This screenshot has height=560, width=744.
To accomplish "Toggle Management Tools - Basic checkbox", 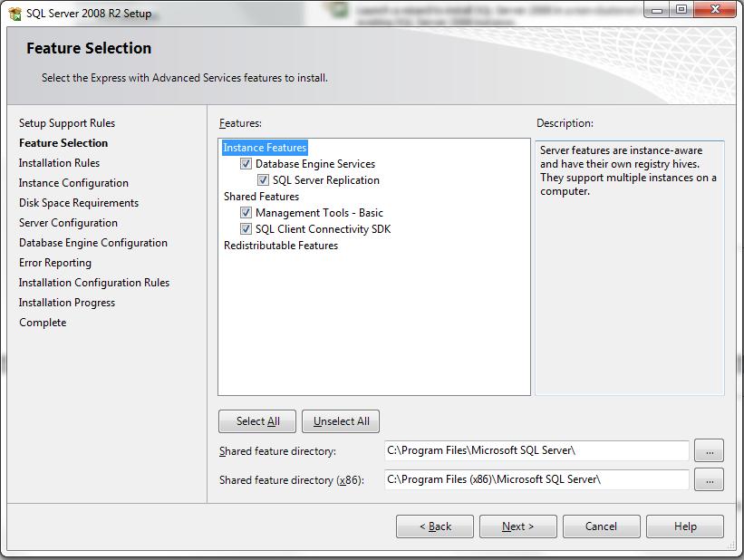I will click(246, 213).
